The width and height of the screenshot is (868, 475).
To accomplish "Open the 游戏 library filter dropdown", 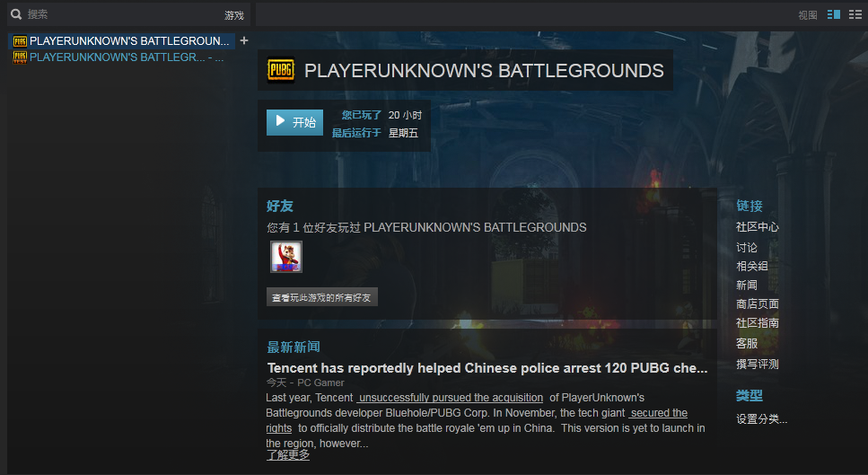I will pos(234,15).
